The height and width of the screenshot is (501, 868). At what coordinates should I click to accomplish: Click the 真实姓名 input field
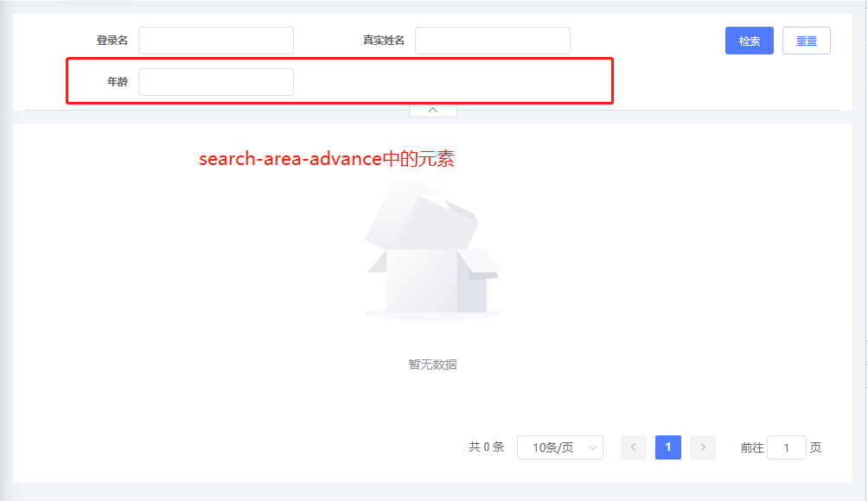coord(493,40)
